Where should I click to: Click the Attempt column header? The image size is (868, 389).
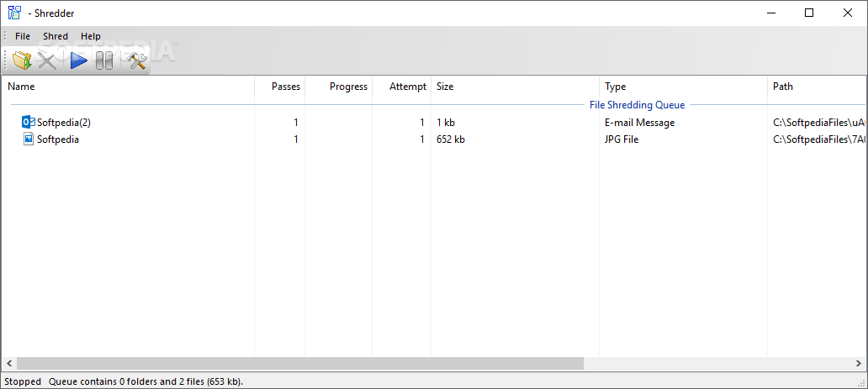click(x=401, y=87)
